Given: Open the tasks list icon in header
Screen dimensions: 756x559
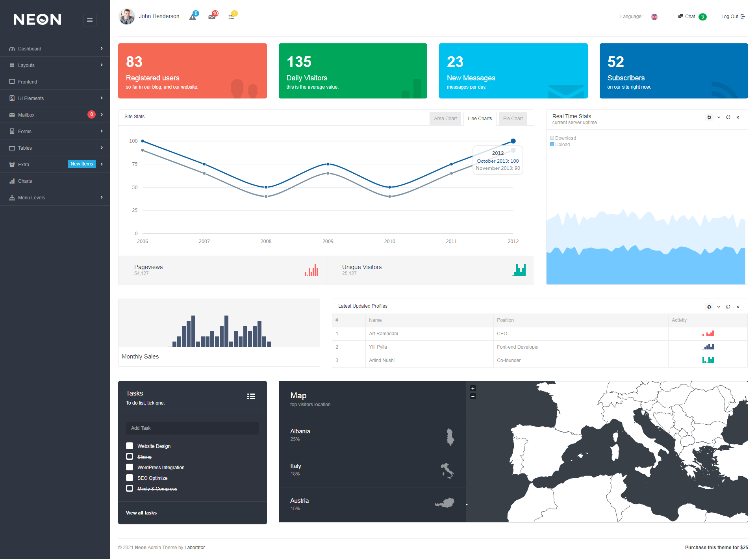Looking at the screenshot, I should 231,17.
